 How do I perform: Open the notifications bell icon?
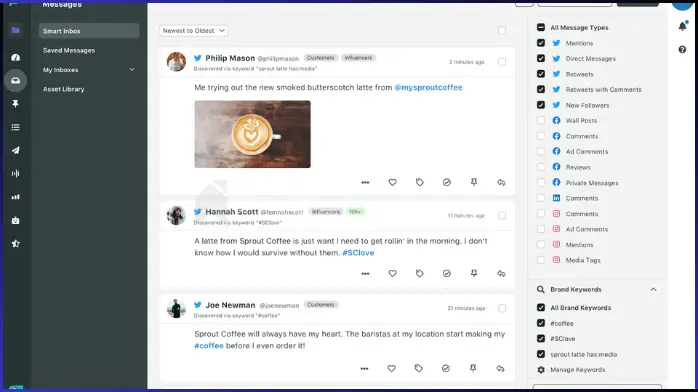point(682,26)
